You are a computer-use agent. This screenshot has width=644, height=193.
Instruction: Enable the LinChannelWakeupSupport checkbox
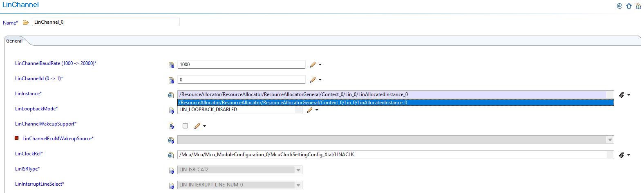point(185,126)
